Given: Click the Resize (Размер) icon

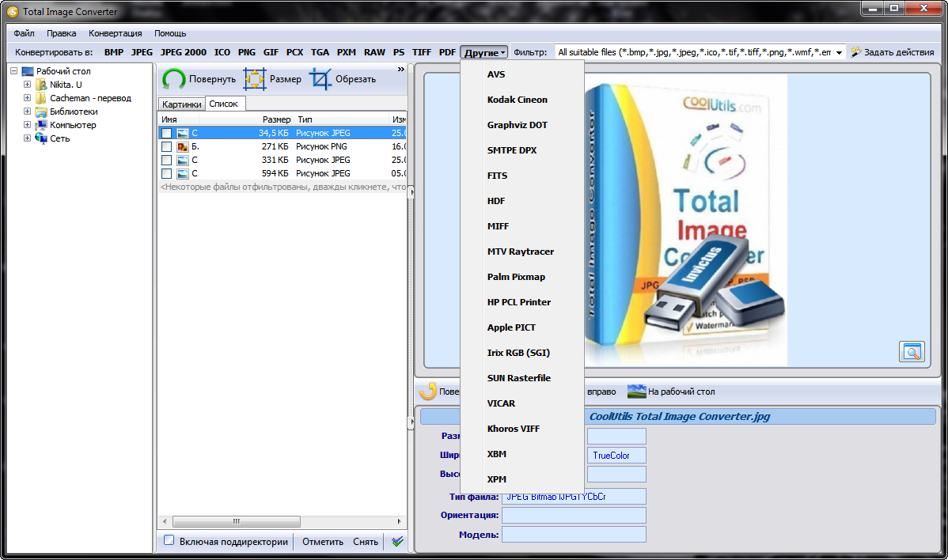Looking at the screenshot, I should [255, 79].
